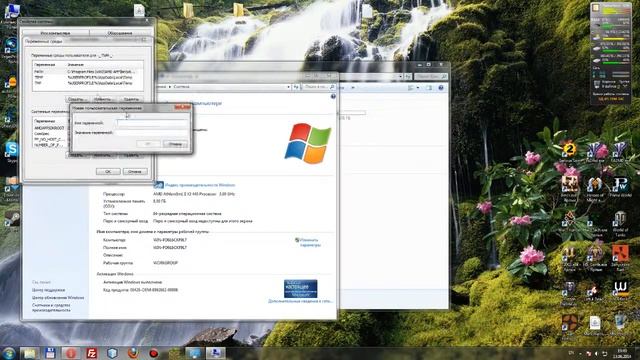Focus the variable value input field
The image size is (640, 360).
coord(152,133)
